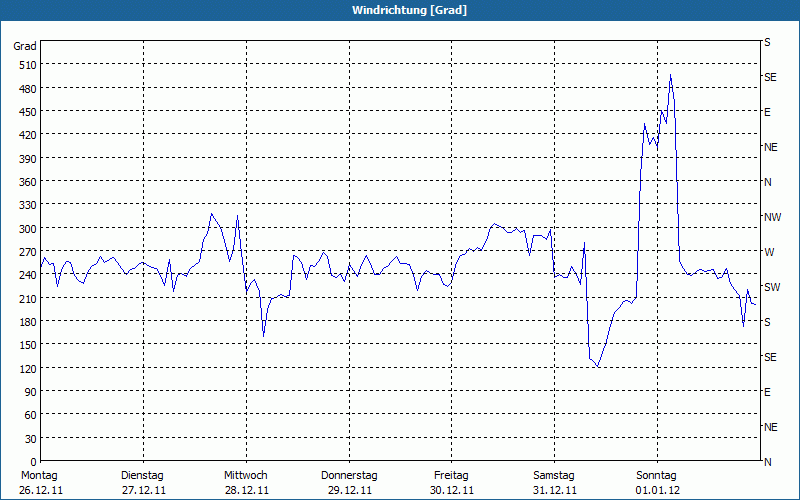Screen dimensions: 800x500
Task: Click the NW compass label on right axis
Action: point(772,217)
